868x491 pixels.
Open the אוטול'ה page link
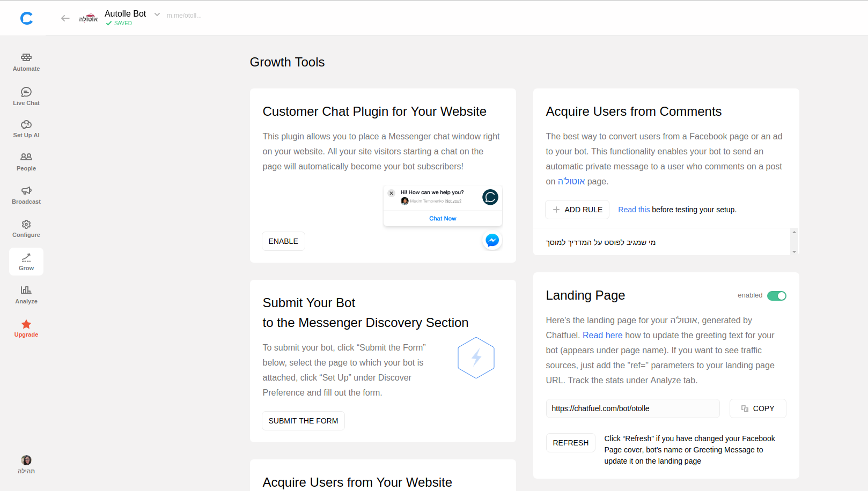[x=571, y=181]
